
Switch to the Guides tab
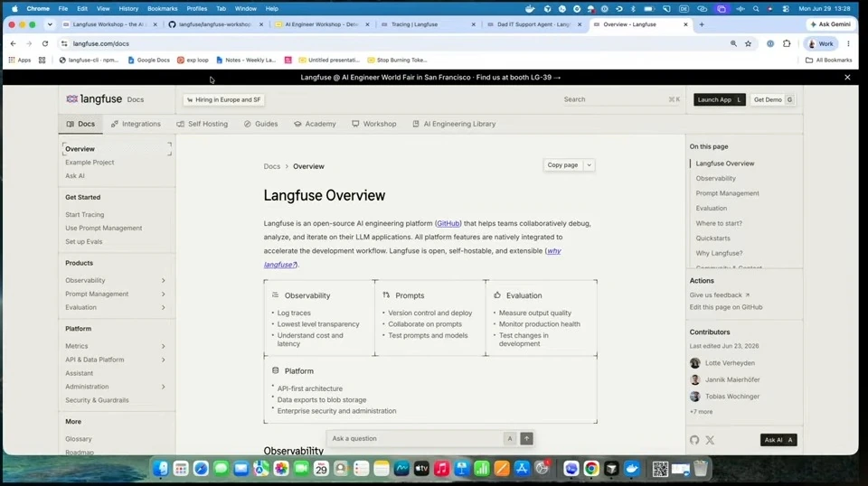(x=260, y=124)
